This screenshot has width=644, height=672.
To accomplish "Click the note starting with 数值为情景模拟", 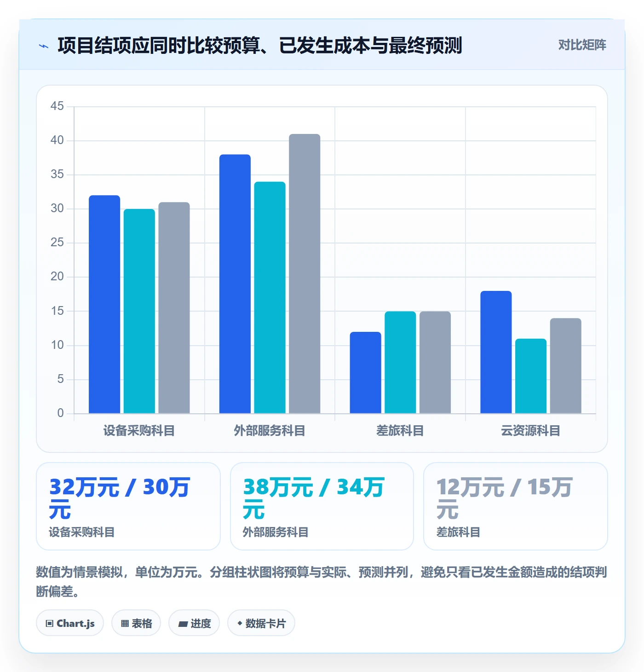I will [322, 582].
